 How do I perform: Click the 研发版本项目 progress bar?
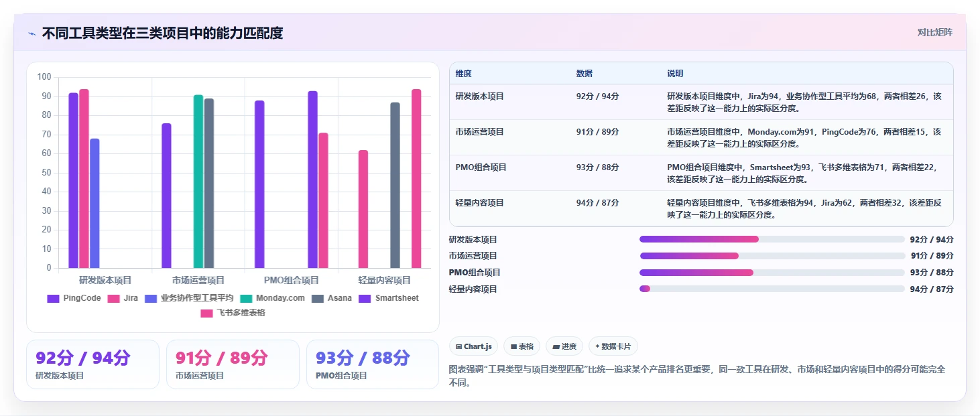point(772,239)
